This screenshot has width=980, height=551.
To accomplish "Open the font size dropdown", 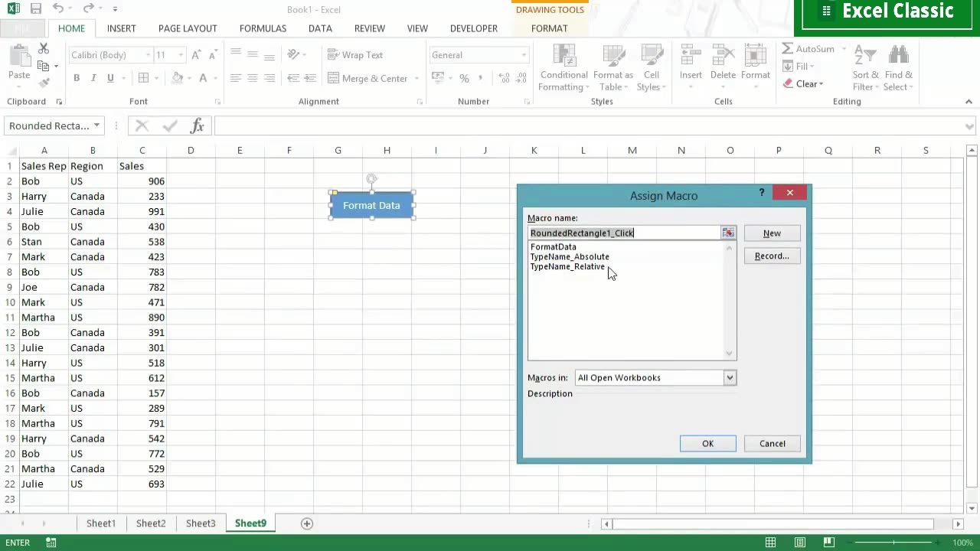I will click(181, 55).
